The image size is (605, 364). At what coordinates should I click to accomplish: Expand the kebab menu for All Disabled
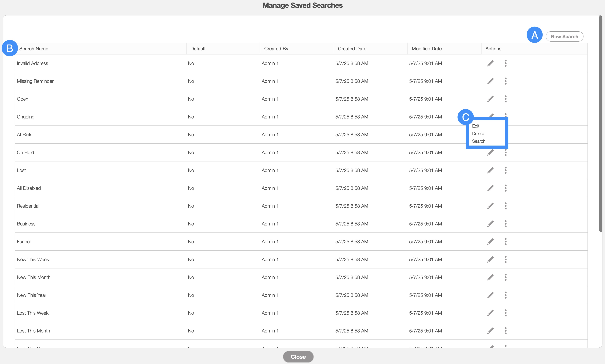[506, 188]
